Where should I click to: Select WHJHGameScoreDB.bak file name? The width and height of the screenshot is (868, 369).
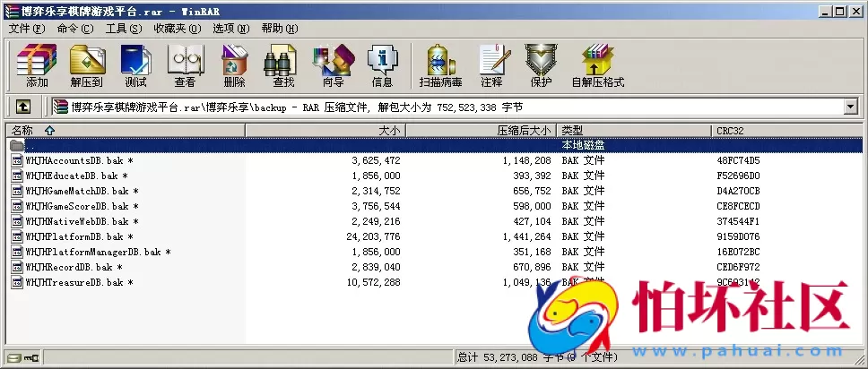coord(77,206)
